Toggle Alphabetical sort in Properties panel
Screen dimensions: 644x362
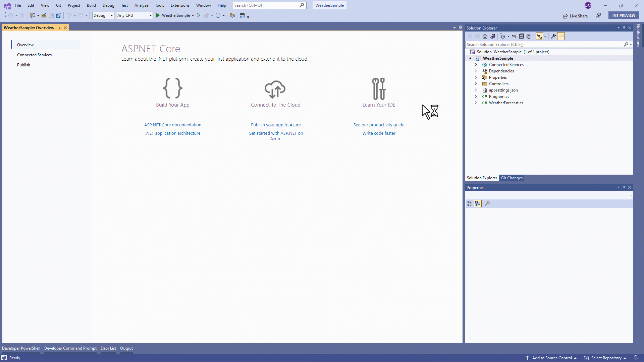click(478, 203)
